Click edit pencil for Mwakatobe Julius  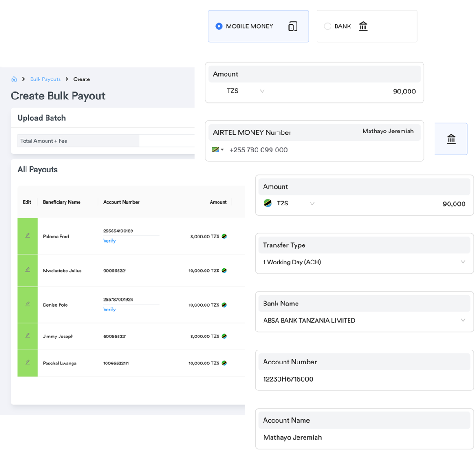(x=27, y=270)
